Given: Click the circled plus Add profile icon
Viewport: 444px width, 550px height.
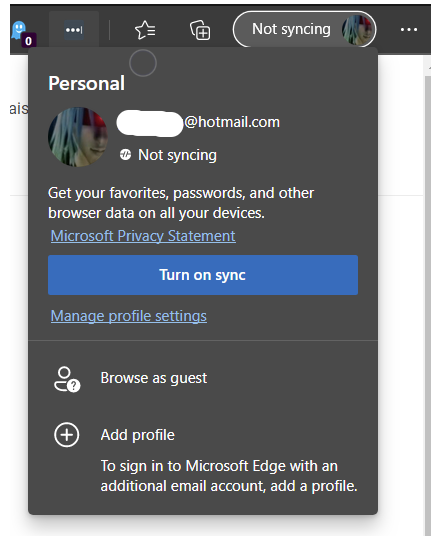Looking at the screenshot, I should (67, 435).
